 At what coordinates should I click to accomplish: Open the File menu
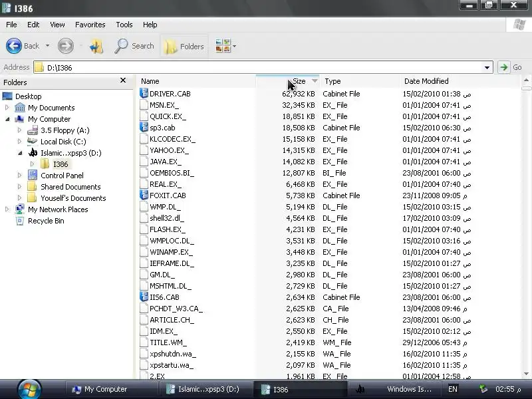click(11, 25)
